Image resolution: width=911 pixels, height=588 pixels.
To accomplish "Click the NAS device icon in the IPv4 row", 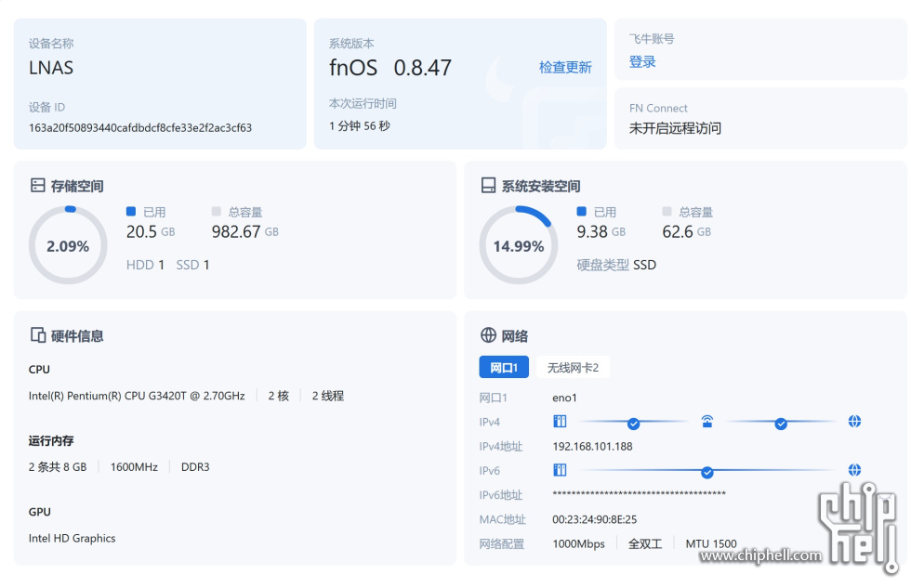I will click(x=560, y=422).
